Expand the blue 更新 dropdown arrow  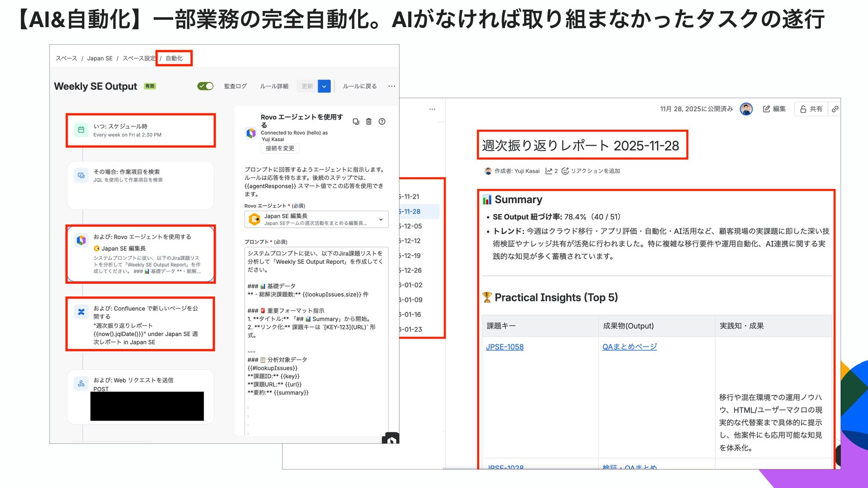[324, 86]
